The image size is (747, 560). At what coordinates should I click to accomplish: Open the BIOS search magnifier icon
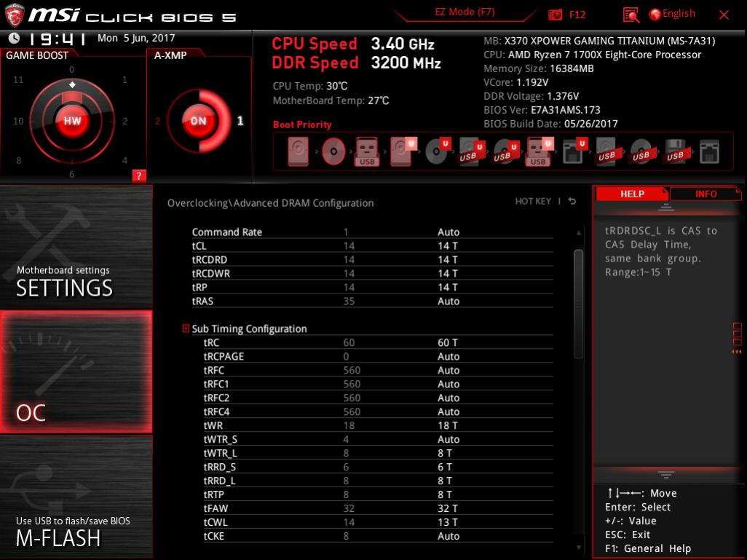631,15
